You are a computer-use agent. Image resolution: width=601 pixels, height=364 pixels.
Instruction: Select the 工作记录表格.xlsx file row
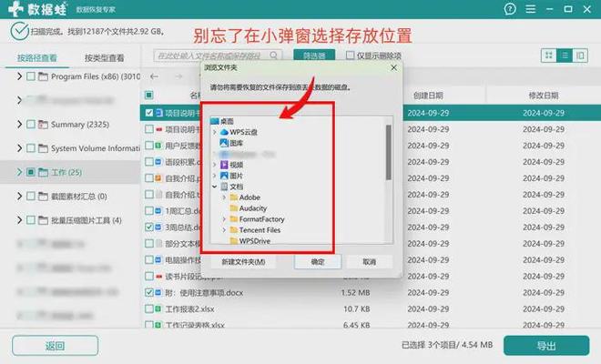pyautogui.click(x=371, y=325)
